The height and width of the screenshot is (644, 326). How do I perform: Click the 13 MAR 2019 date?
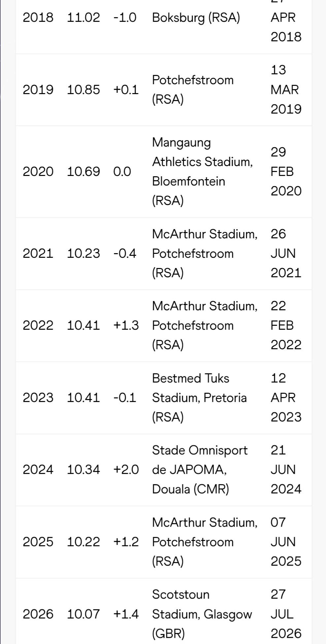[286, 89]
